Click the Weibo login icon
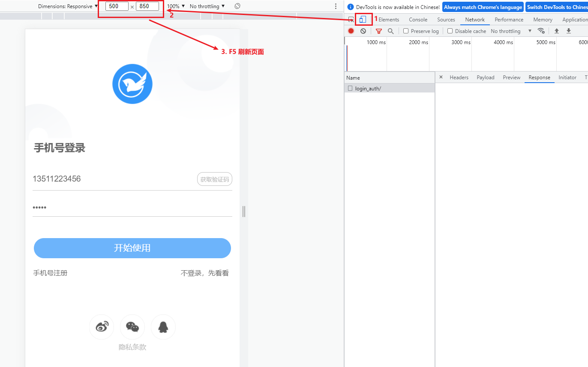Image resolution: width=588 pixels, height=367 pixels. (x=102, y=327)
